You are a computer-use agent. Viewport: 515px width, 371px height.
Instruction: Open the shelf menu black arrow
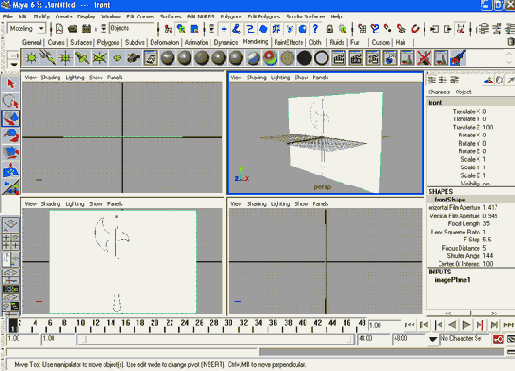[x=13, y=64]
